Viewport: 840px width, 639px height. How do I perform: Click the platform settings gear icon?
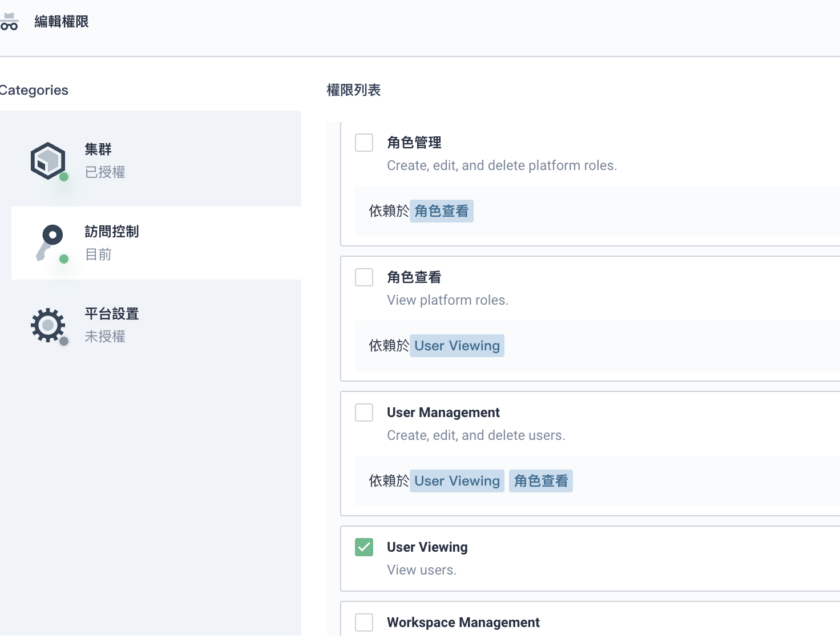48,325
